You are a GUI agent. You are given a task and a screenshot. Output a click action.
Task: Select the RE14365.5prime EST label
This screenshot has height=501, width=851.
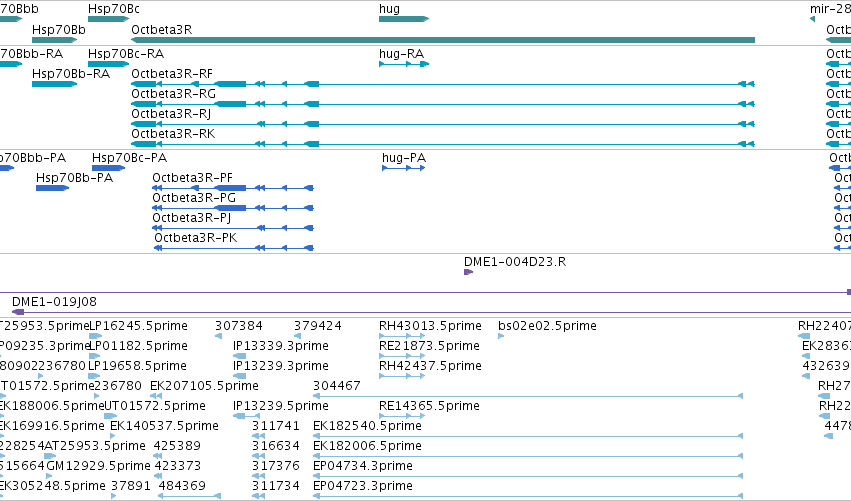(429, 406)
